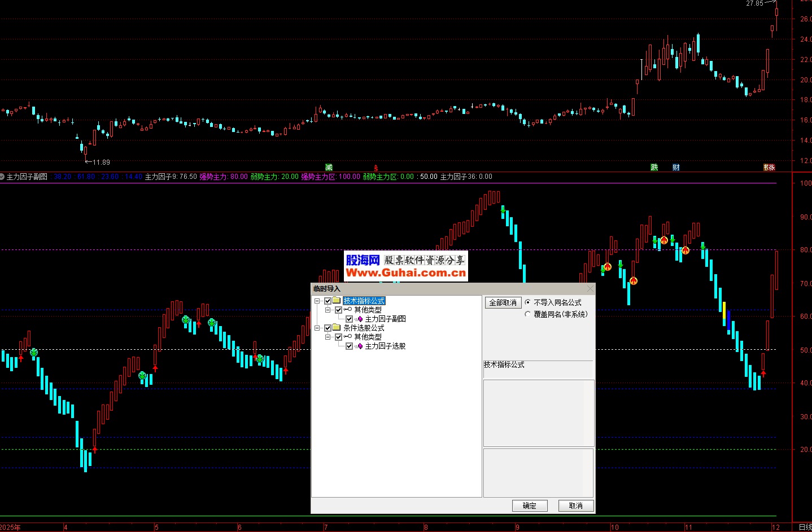
Task: Click the green 减 marker icon
Action: click(329, 168)
